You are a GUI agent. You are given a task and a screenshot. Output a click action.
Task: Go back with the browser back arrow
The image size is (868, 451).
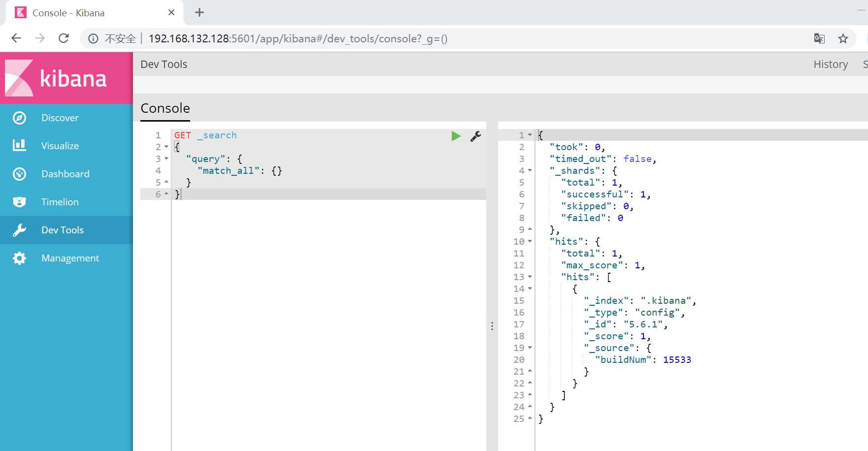pos(16,38)
